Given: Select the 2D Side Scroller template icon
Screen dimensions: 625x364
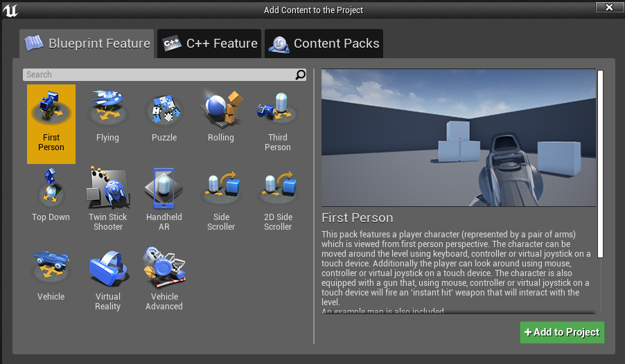Looking at the screenshot, I should pos(278,187).
